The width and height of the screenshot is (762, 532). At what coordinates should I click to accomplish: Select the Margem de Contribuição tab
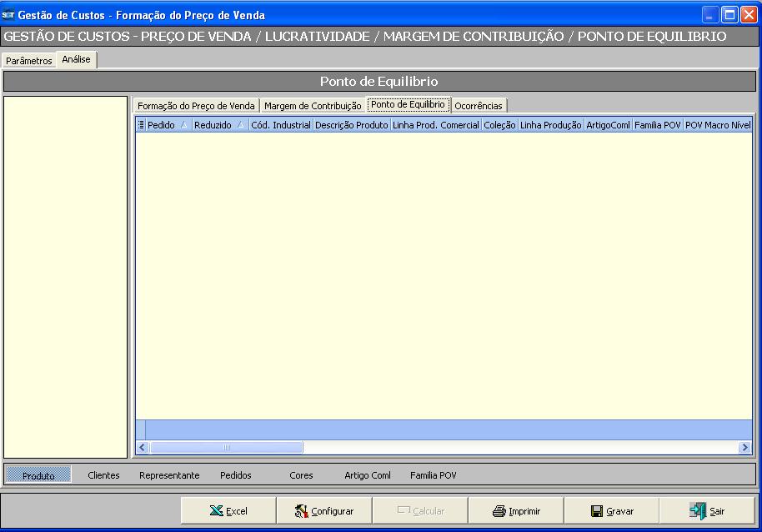[313, 106]
